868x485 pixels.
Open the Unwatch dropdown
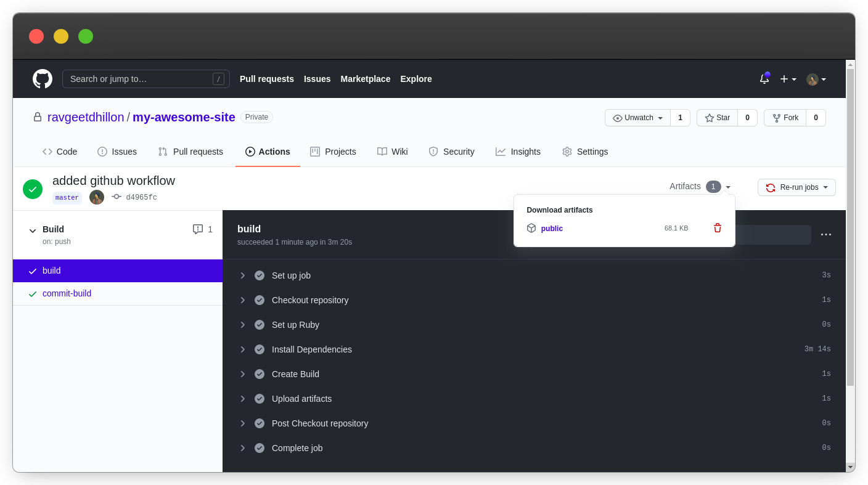click(637, 118)
